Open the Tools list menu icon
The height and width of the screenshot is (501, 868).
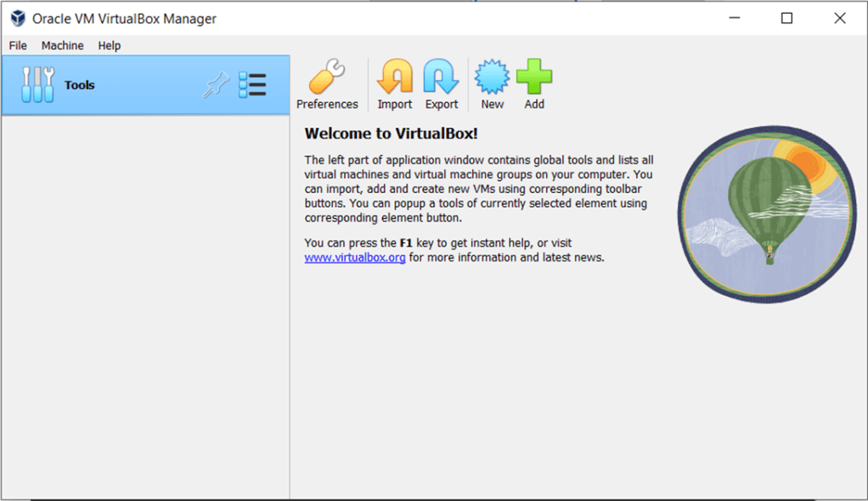pos(252,85)
